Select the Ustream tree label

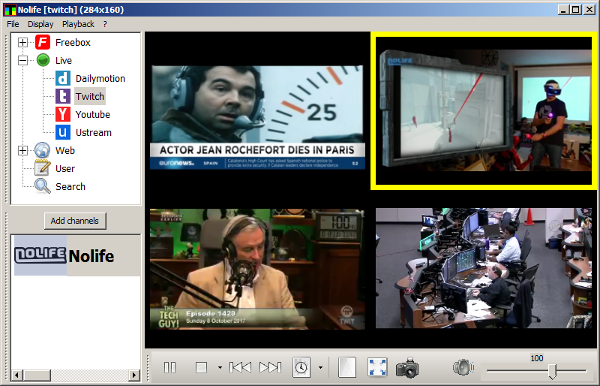point(93,132)
